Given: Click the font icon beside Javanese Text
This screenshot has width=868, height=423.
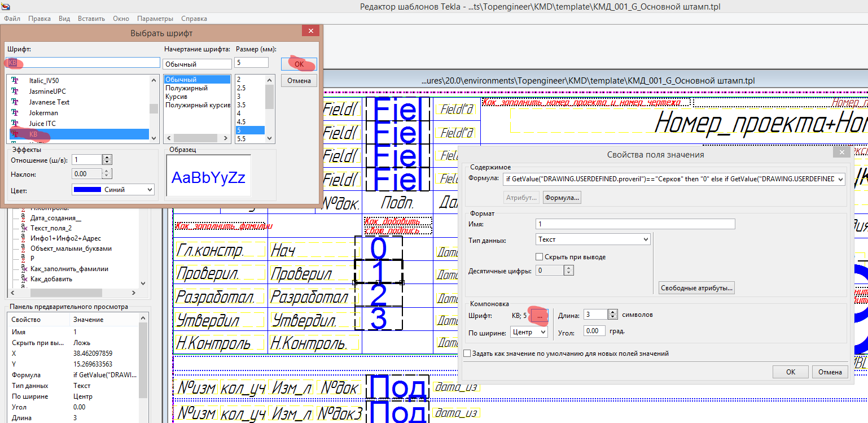Looking at the screenshot, I should (16, 102).
